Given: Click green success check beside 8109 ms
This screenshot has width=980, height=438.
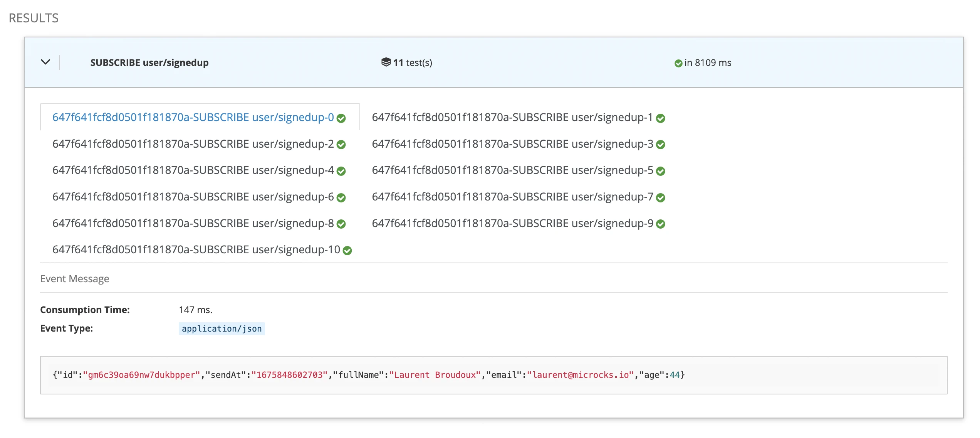Looking at the screenshot, I should tap(678, 63).
